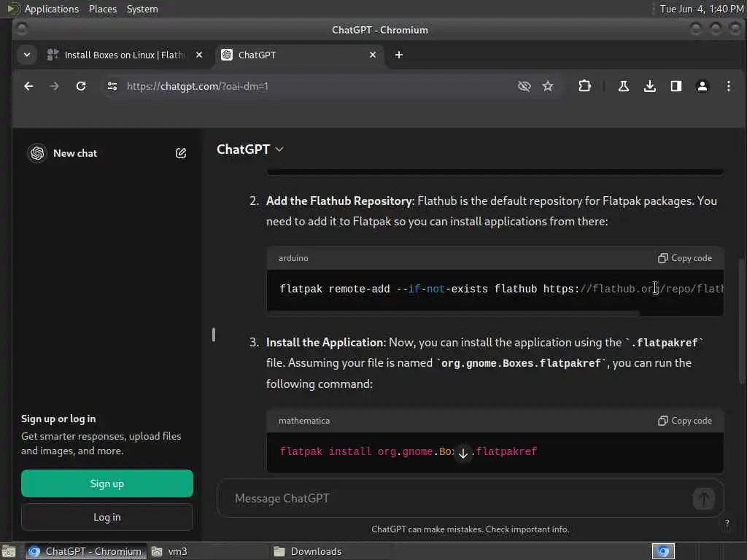Show the desktop icon in taskbar
Screen dimensions: 747x560
point(9,551)
